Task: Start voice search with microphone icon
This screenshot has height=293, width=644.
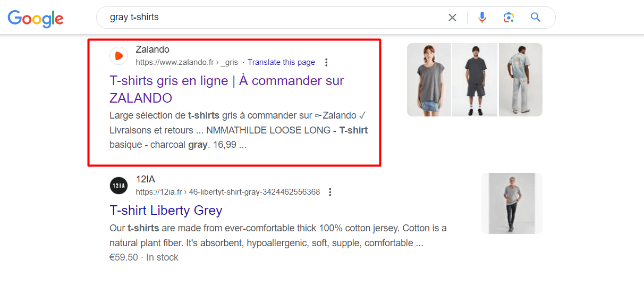Action: 482,18
